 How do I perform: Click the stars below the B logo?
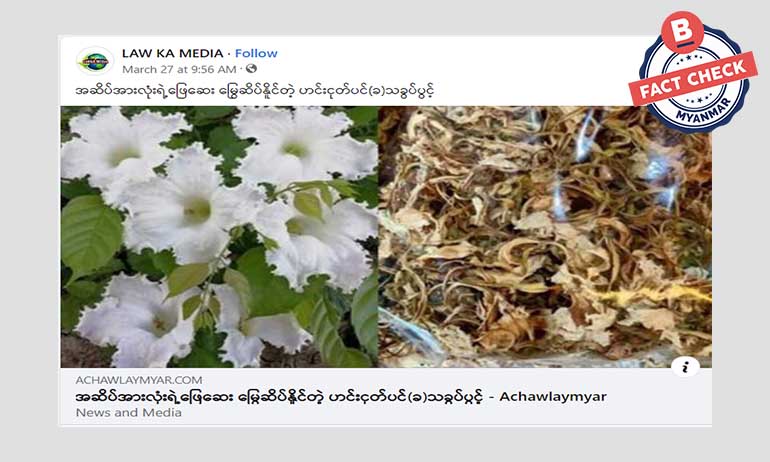(x=693, y=58)
